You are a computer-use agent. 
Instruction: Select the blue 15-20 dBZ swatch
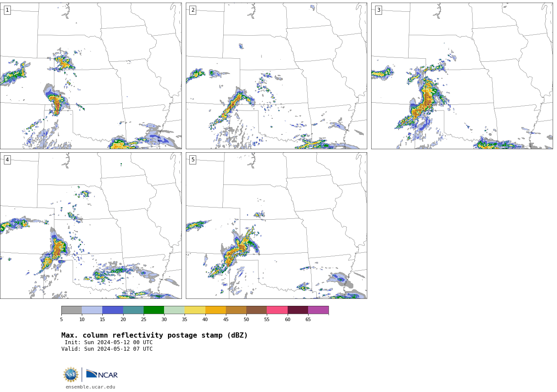(113, 310)
